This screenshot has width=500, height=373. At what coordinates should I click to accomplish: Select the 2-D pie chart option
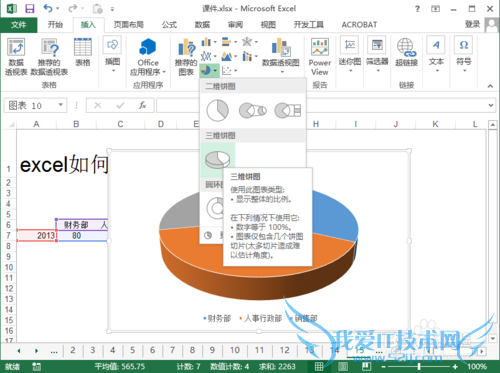coord(217,110)
